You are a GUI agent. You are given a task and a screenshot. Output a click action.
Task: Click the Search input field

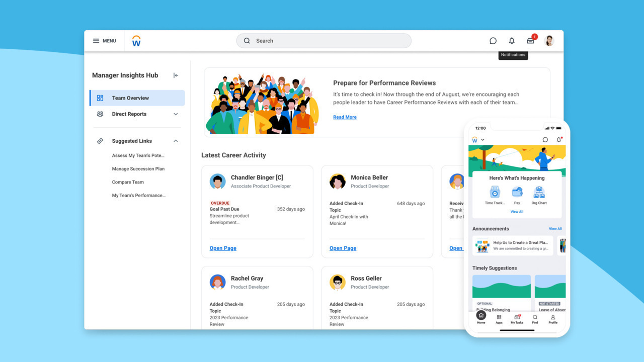point(324,41)
